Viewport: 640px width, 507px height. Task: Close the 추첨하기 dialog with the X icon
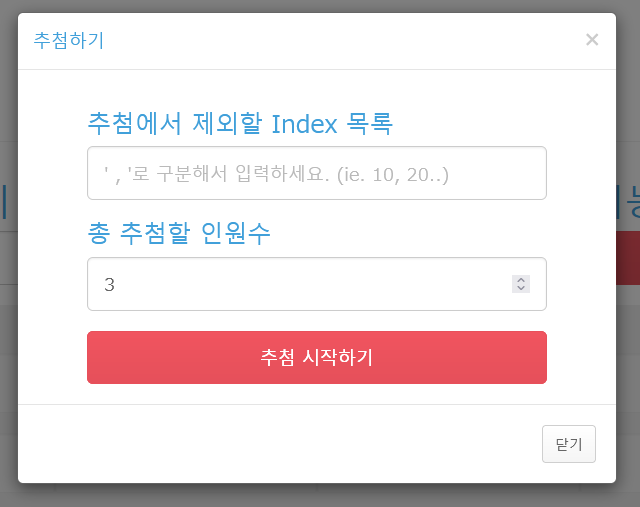tap(592, 40)
